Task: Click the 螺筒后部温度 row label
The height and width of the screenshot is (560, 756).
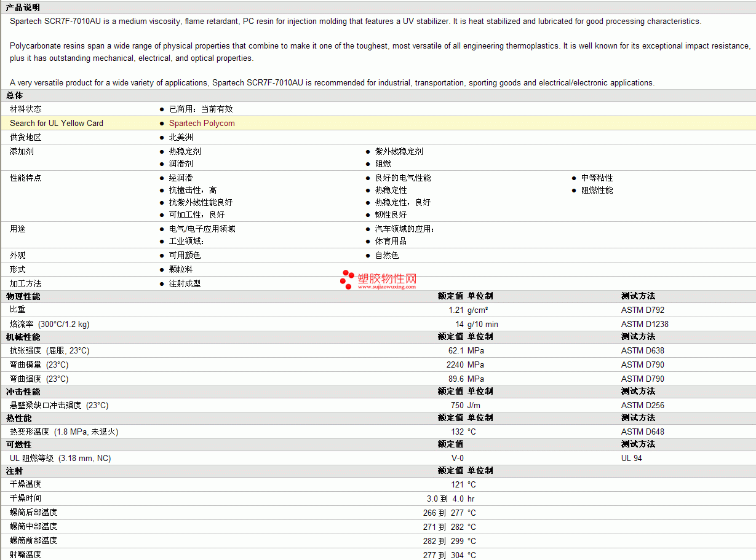Action: click(x=34, y=513)
